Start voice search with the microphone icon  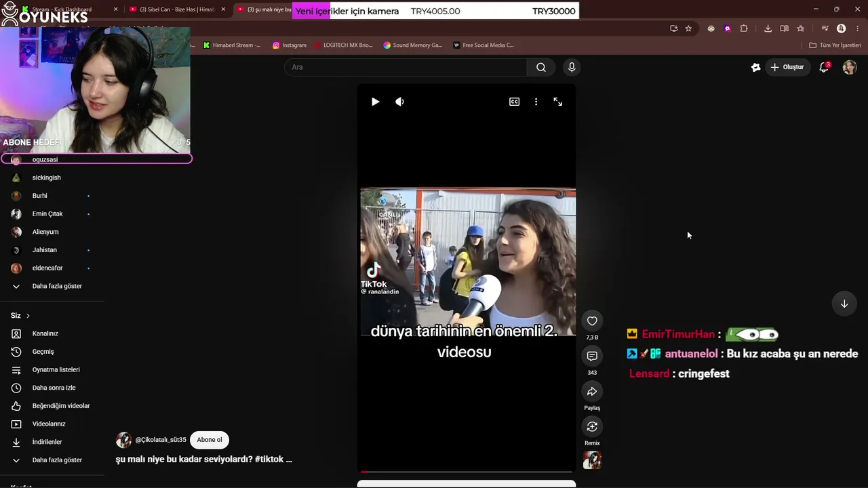[x=572, y=67]
